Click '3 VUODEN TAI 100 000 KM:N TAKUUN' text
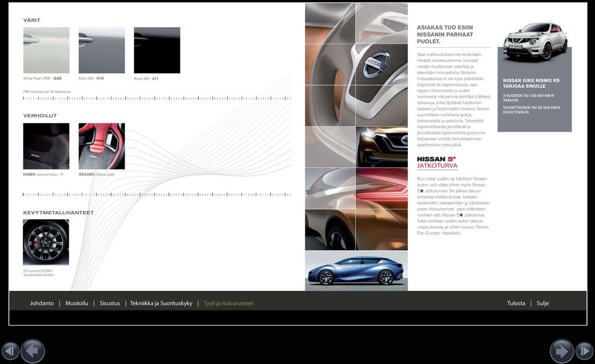Screen dimensions: 595x364 click(x=528, y=98)
